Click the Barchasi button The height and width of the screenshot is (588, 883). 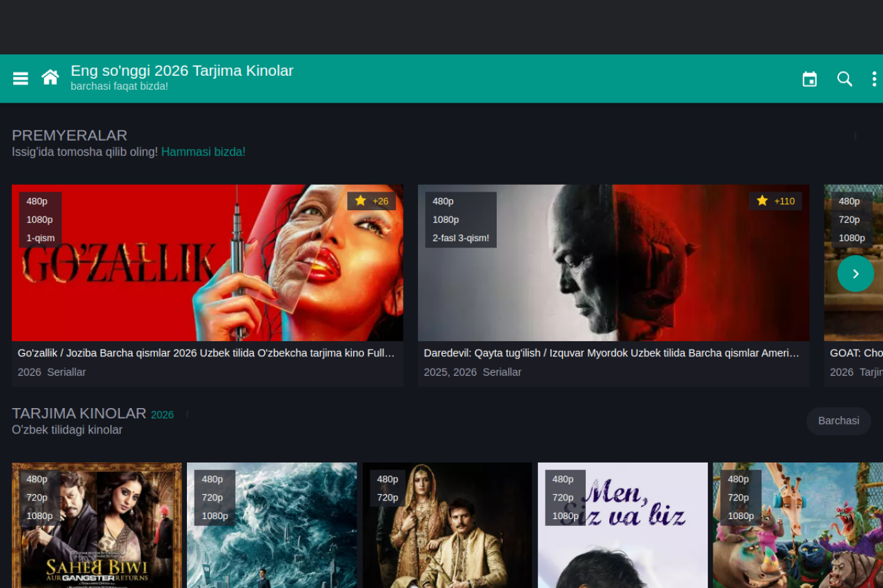tap(839, 420)
